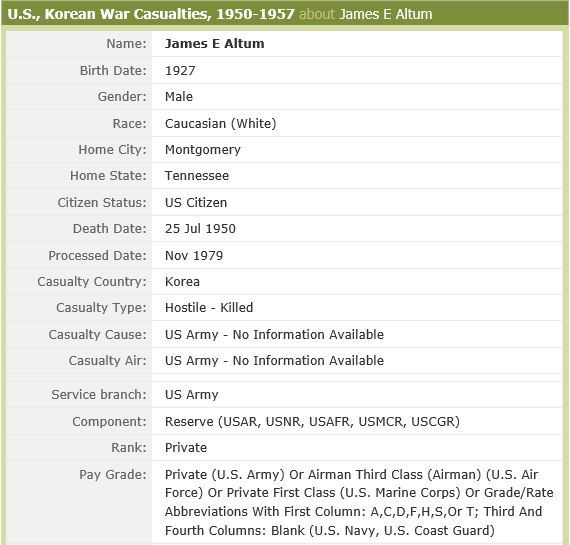Click the Rank value Private
The height and width of the screenshot is (545, 570).
[x=186, y=448]
